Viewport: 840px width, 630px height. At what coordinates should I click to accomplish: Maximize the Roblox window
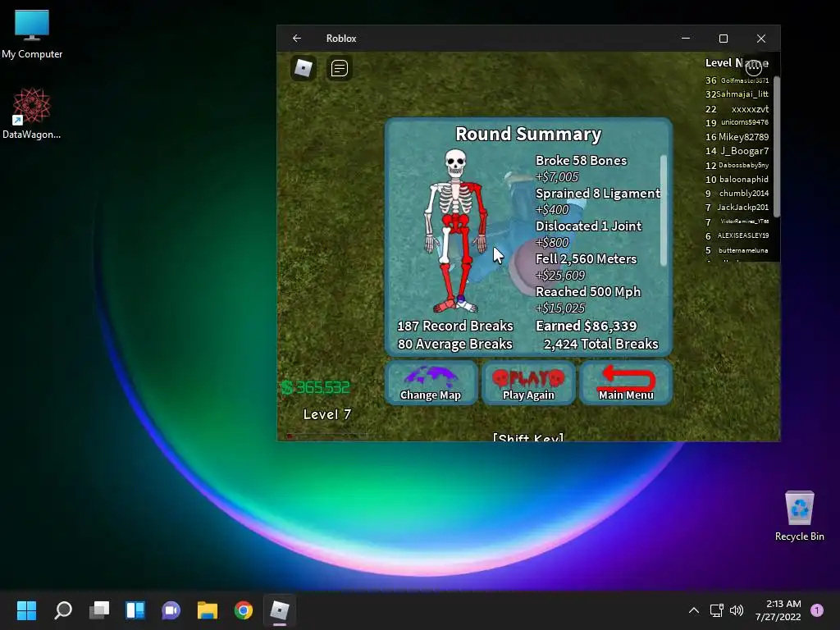724,39
